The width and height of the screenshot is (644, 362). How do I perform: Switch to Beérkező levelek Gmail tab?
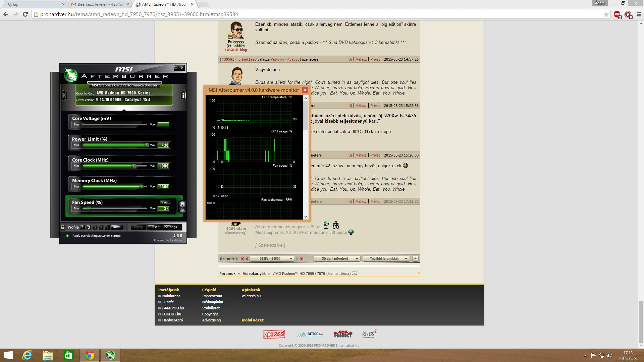100,4
